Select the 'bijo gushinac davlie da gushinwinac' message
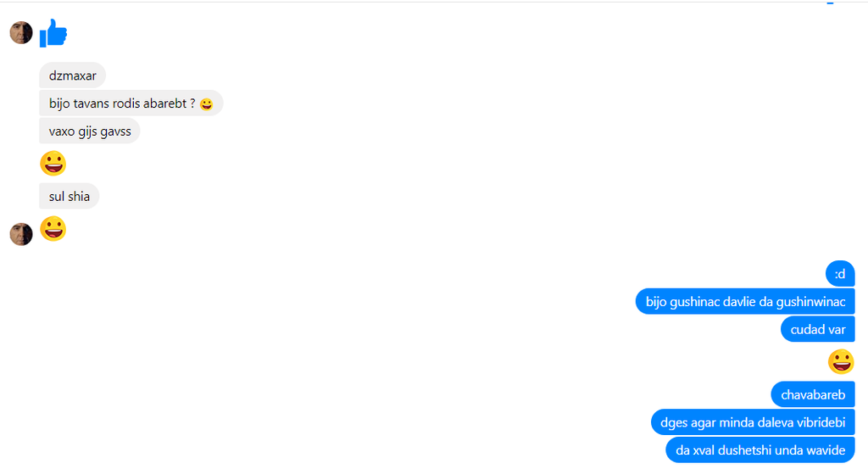868x469 pixels. tap(745, 301)
